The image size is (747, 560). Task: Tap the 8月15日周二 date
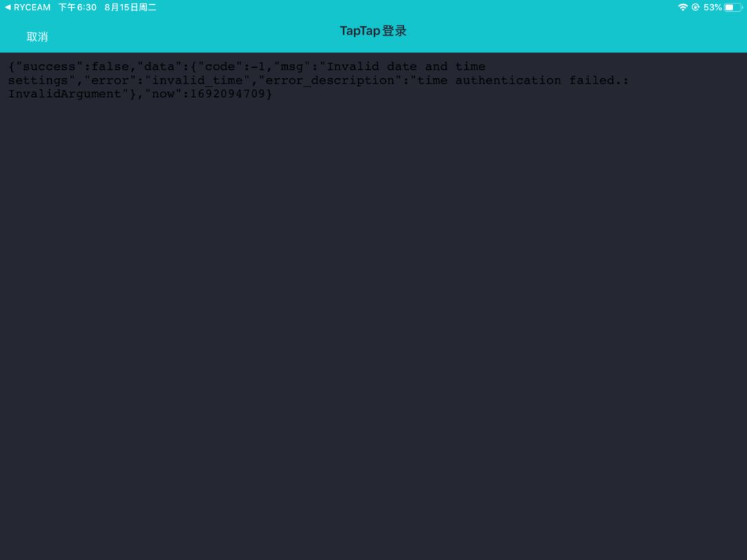(x=131, y=7)
